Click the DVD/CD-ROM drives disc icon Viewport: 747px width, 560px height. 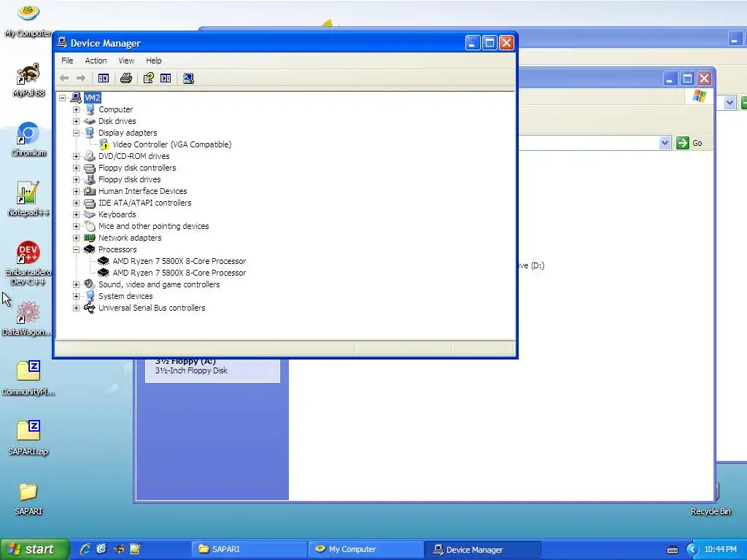point(90,156)
